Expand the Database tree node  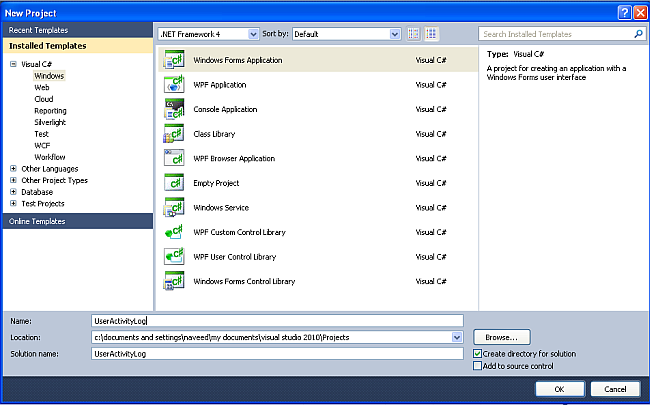point(13,192)
